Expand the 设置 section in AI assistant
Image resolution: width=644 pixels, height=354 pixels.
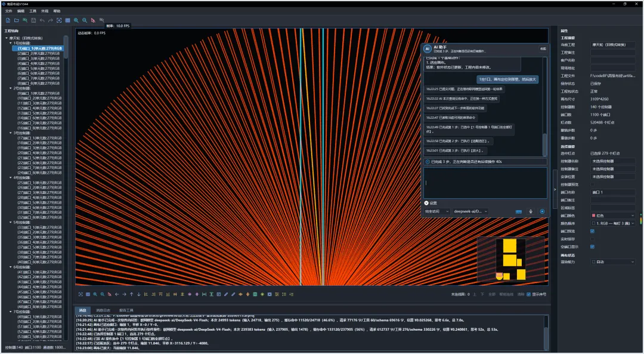tap(431, 203)
